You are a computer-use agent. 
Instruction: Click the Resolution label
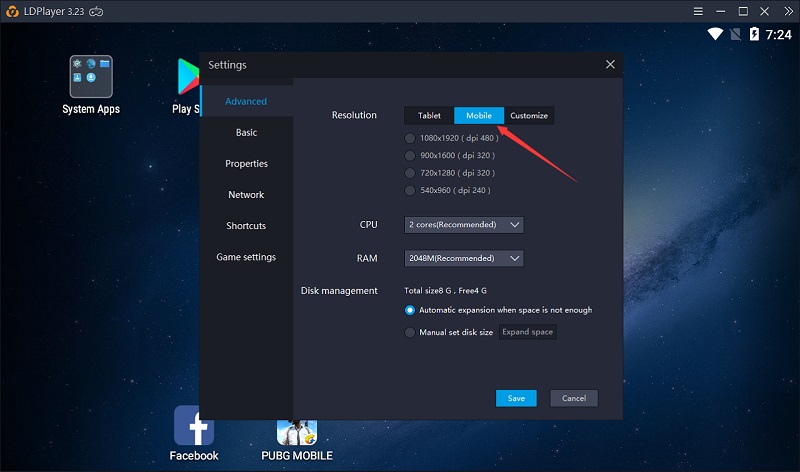(x=354, y=115)
